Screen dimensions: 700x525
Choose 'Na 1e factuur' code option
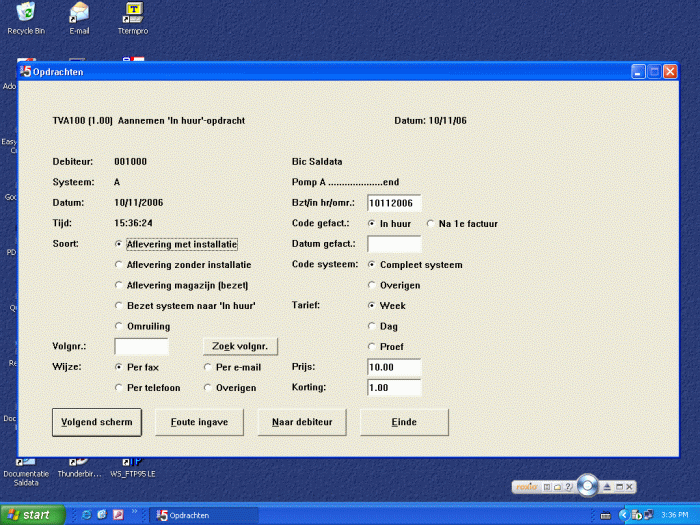coord(431,224)
